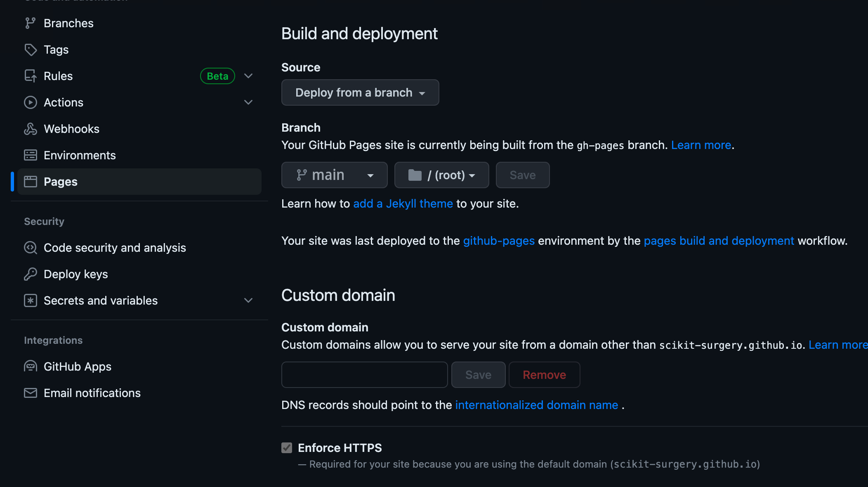This screenshot has width=868, height=487.
Task: Click the Tags label icon
Action: (x=30, y=50)
